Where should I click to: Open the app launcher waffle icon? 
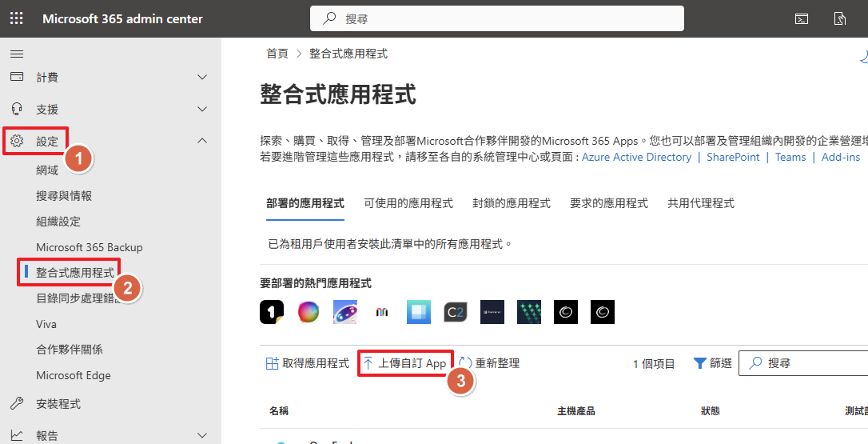click(16, 18)
